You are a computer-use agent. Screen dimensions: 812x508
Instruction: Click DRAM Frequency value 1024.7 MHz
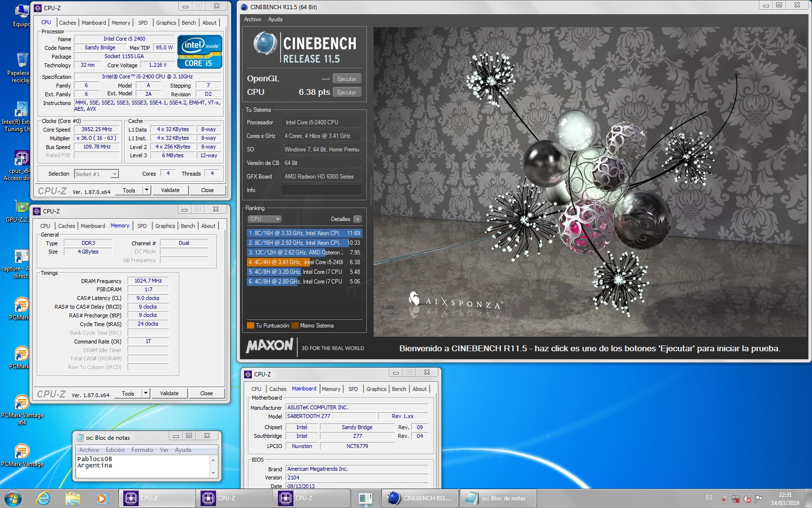pyautogui.click(x=148, y=281)
